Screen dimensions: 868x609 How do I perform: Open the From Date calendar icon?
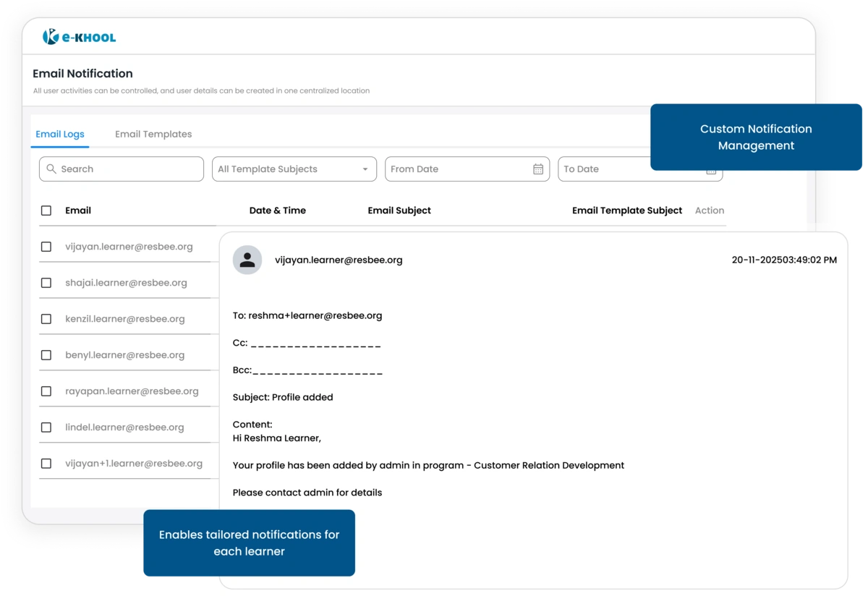[537, 169]
